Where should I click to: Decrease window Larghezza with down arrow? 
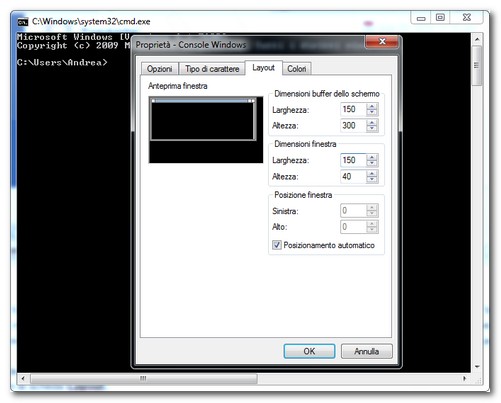pyautogui.click(x=371, y=163)
